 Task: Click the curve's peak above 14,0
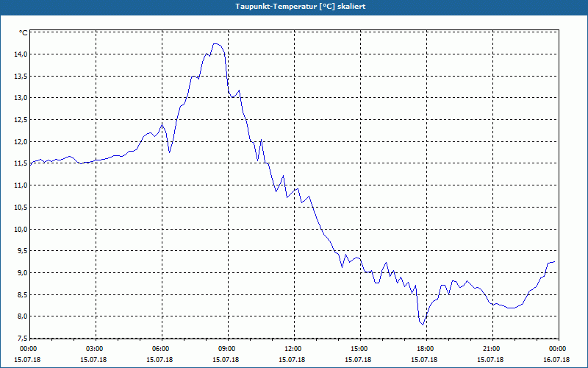point(215,44)
